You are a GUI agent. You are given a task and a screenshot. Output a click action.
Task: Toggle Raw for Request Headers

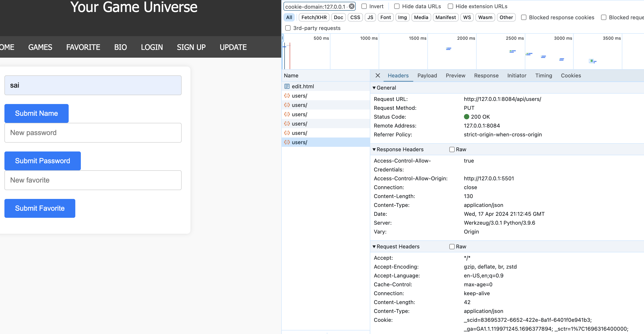pos(452,247)
